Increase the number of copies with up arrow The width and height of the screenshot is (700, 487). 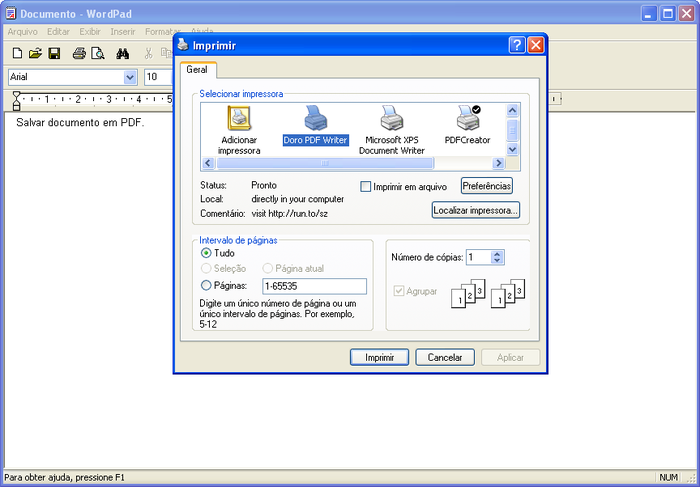click(x=497, y=254)
